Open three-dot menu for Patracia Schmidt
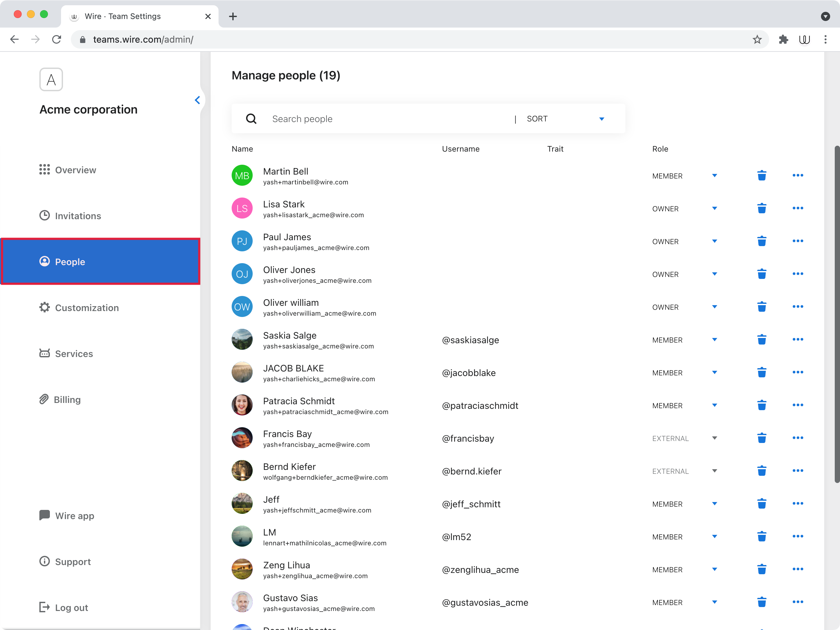The width and height of the screenshot is (840, 630). (x=797, y=405)
